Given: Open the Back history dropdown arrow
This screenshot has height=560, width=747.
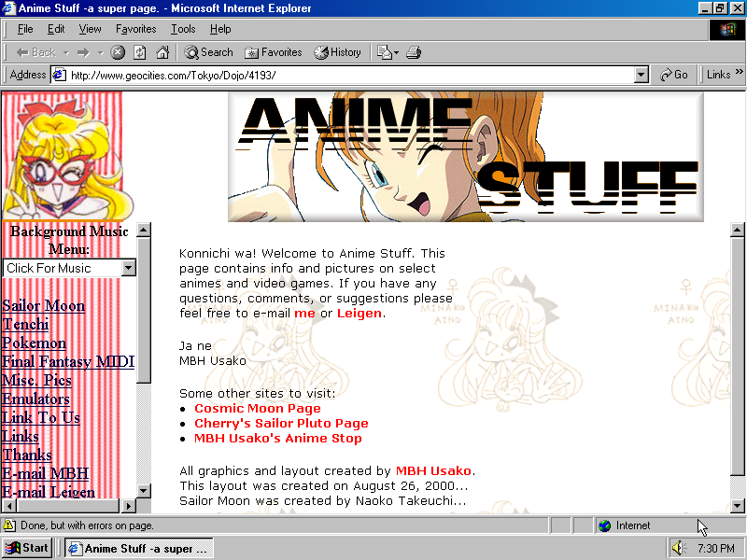Looking at the screenshot, I should point(66,53).
